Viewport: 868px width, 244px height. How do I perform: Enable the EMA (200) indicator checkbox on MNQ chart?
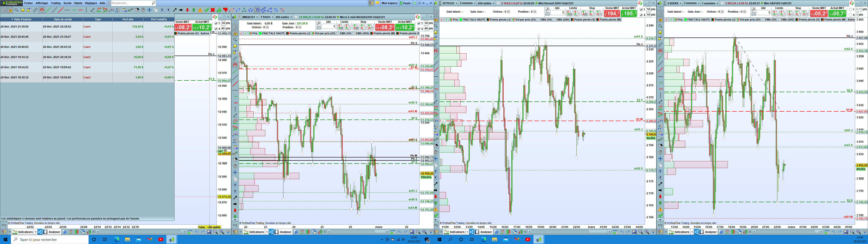354,33
